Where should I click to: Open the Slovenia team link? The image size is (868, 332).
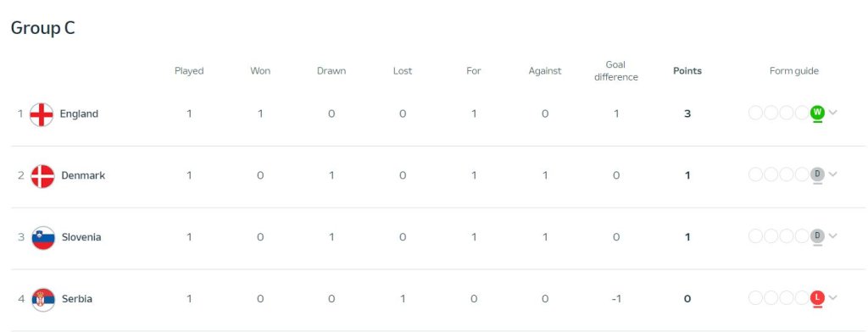pyautogui.click(x=81, y=237)
